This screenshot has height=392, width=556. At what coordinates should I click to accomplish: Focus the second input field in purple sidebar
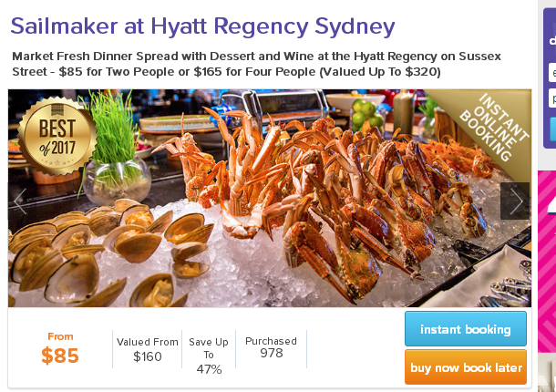[552, 98]
